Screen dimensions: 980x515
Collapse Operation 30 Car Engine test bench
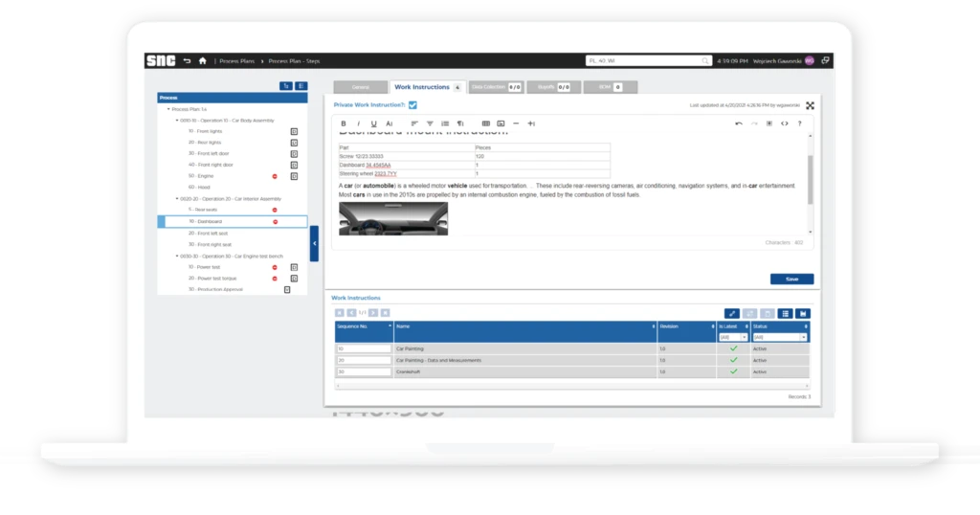coord(176,256)
